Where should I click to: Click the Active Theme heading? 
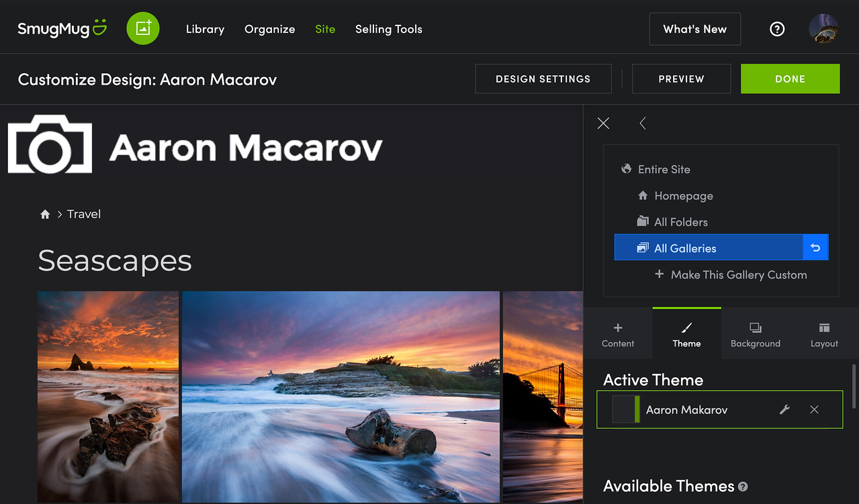tap(653, 380)
